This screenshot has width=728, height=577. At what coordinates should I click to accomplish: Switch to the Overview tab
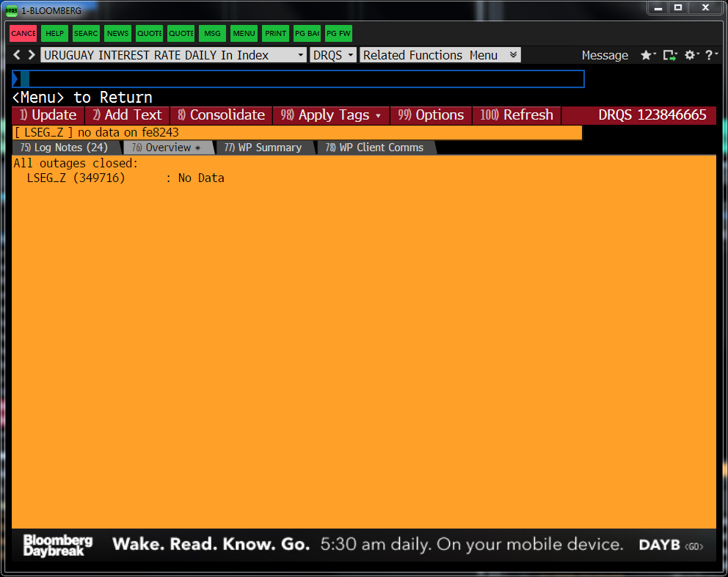167,148
